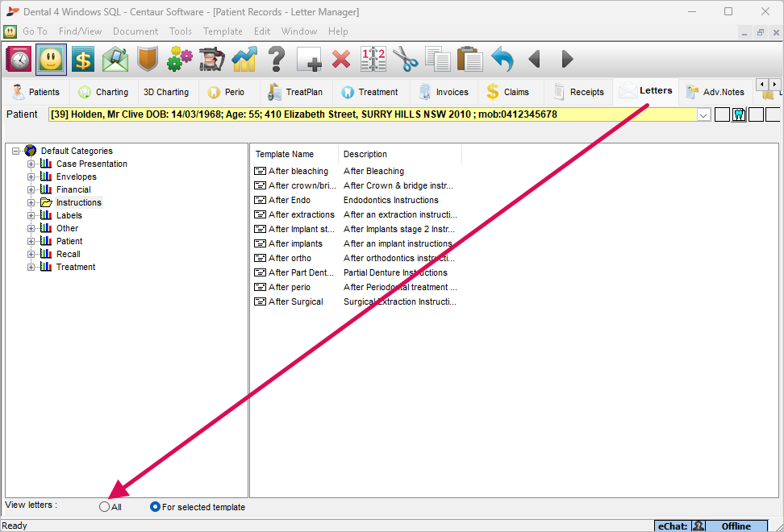Expand the Envelopes category
The image size is (784, 532).
(31, 177)
